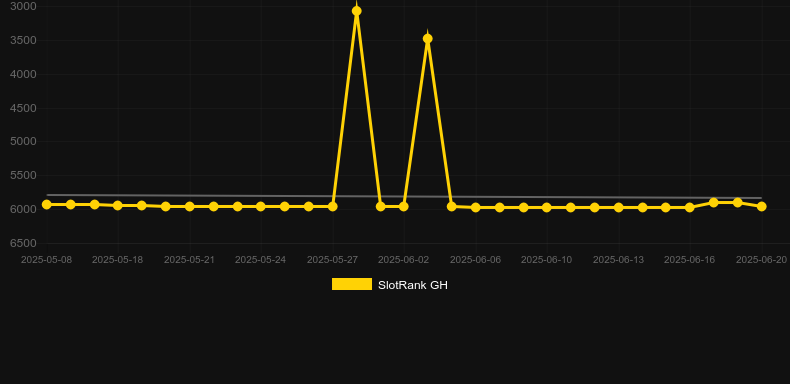The width and height of the screenshot is (790, 384).
Task: Click the data point above 2025-05-18
Action: coord(118,206)
